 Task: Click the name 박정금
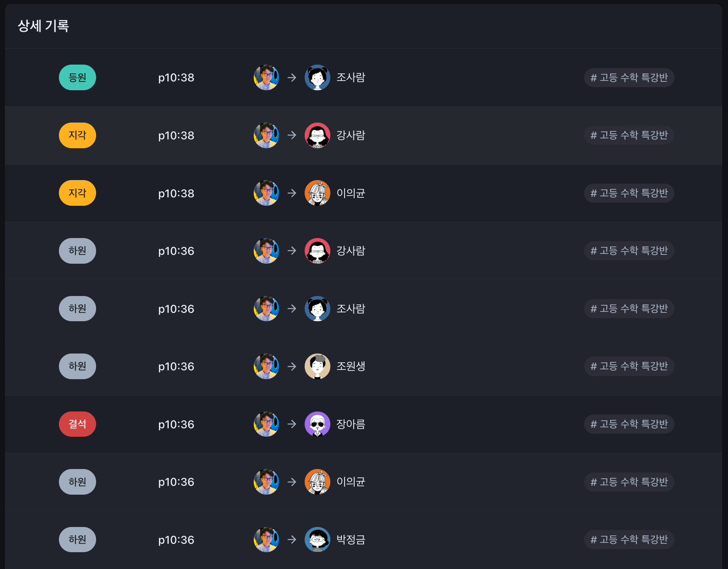351,539
